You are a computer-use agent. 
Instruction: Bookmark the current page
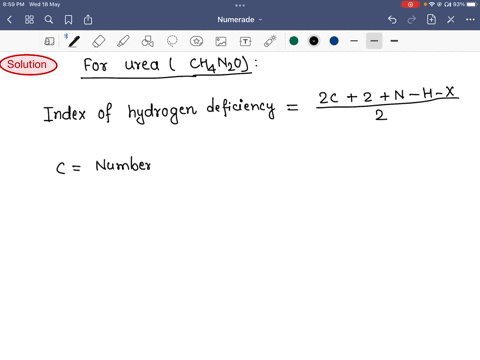(68, 20)
